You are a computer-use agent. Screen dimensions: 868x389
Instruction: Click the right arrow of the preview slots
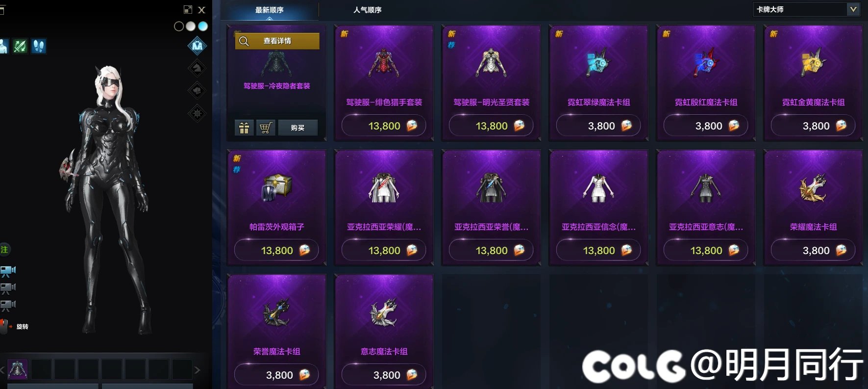tap(198, 370)
